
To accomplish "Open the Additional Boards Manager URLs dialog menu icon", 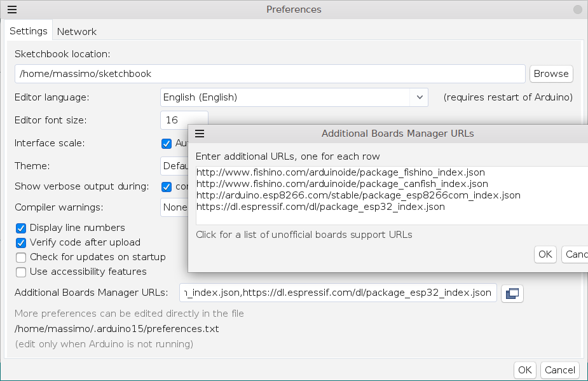I will click(200, 134).
